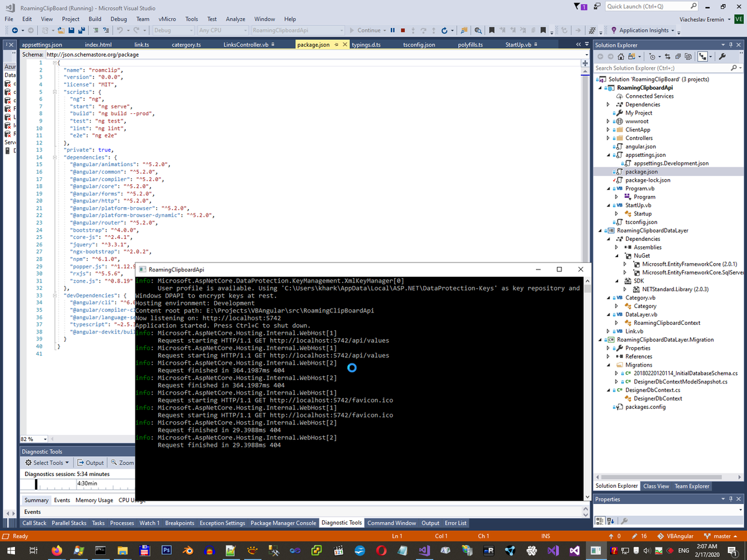Open the Package Manager Console tab

tap(283, 523)
